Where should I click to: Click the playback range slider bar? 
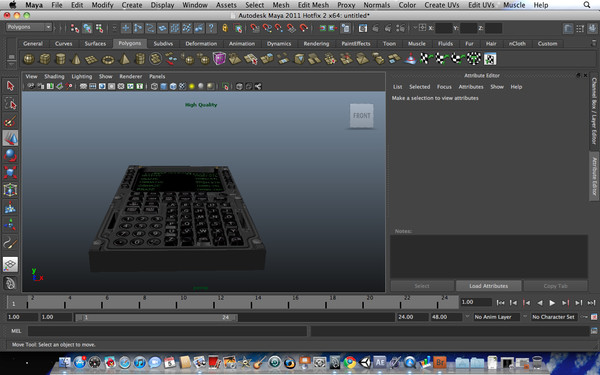coord(156,317)
